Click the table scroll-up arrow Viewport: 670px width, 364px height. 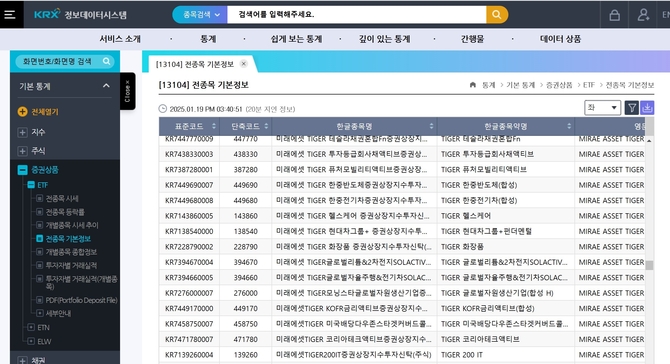point(649,141)
